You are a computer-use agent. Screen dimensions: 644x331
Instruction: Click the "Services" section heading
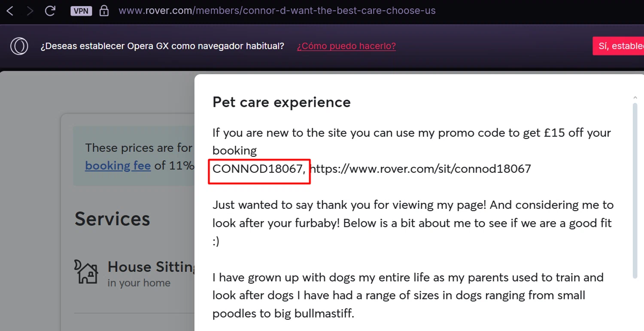point(112,219)
